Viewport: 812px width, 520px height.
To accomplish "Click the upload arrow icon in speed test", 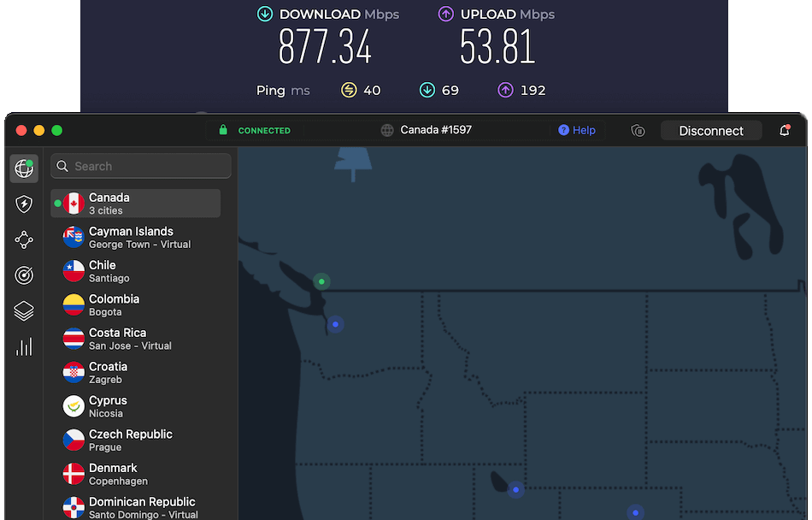I will pos(446,14).
